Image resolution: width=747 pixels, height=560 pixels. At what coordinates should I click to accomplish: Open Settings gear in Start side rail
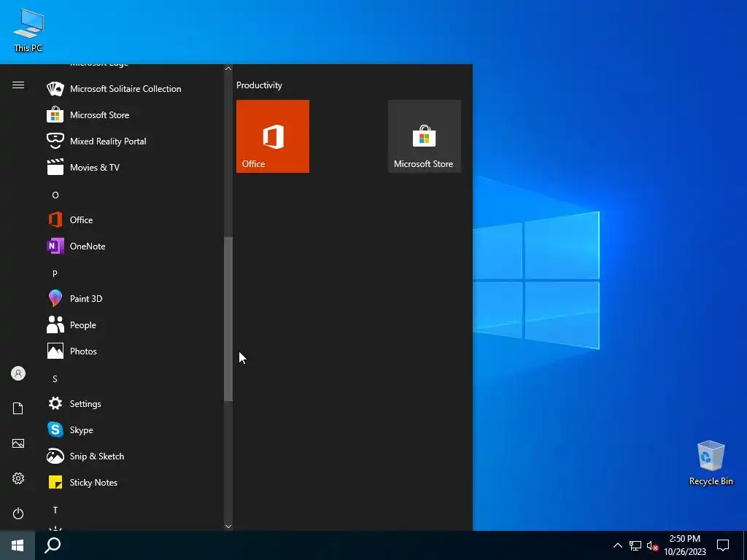click(18, 478)
